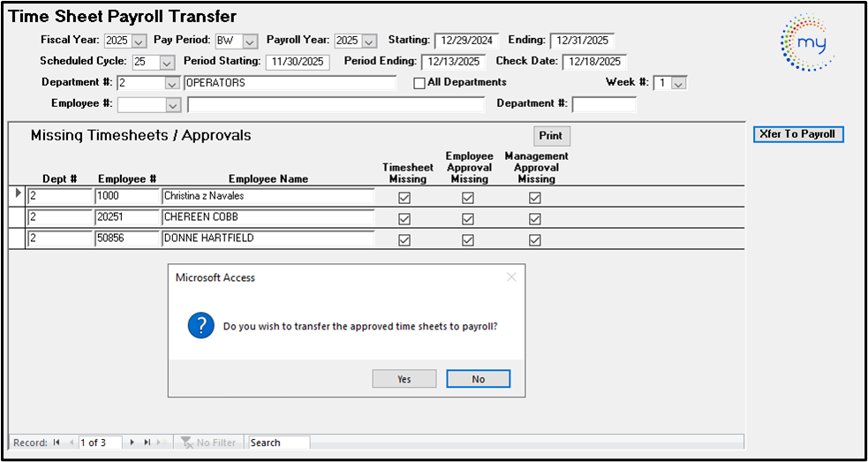Jump to the last record arrow

[x=147, y=443]
